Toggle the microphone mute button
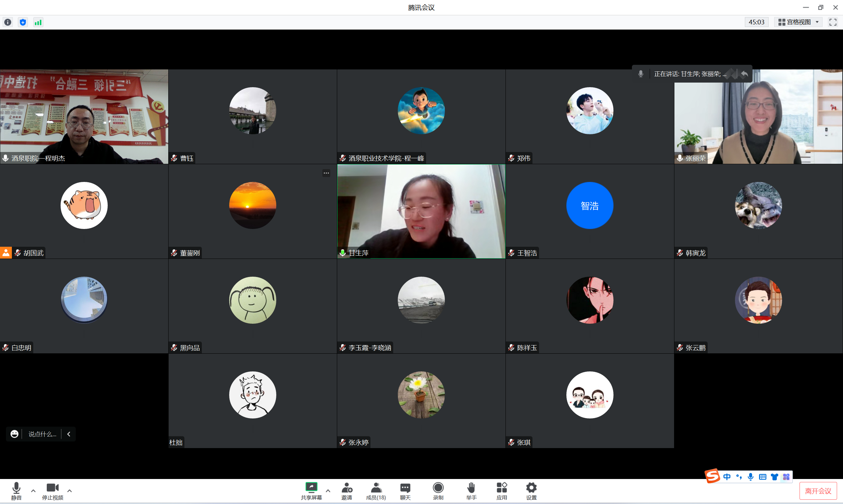The width and height of the screenshot is (843, 504). tap(16, 491)
